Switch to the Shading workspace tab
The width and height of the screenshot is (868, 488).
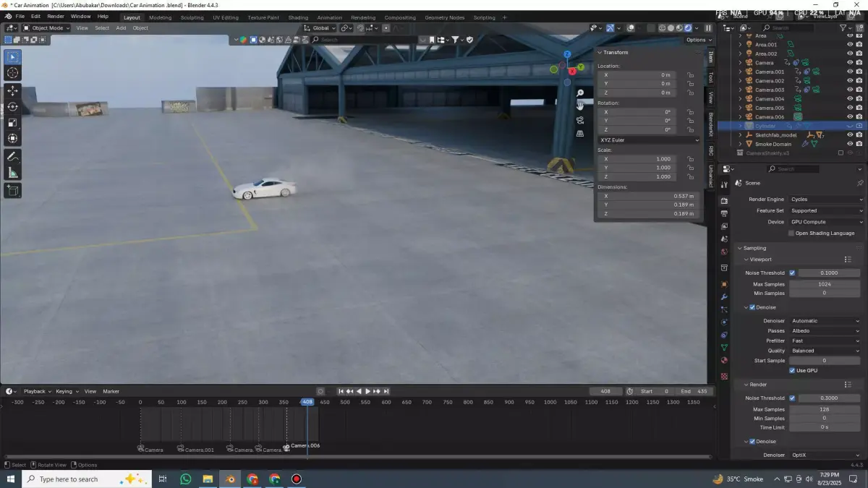click(298, 17)
